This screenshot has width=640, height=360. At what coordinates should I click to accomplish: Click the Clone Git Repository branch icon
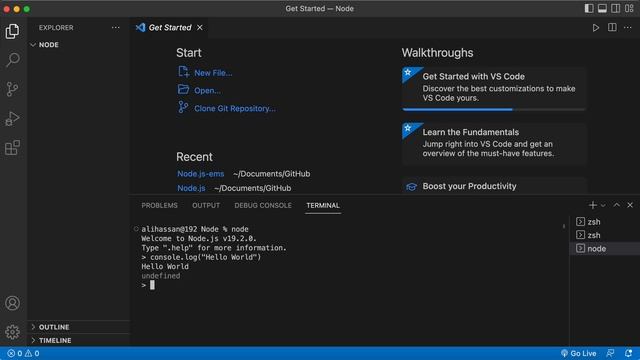(183, 107)
